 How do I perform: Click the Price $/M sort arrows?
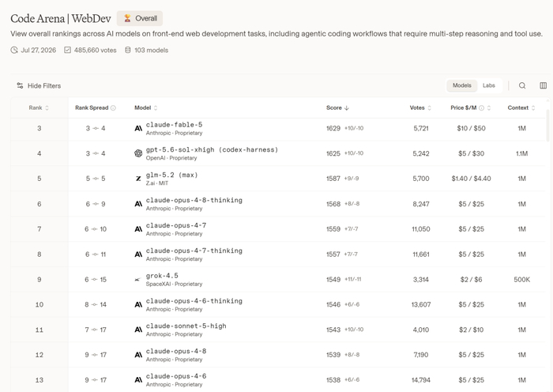pos(489,108)
